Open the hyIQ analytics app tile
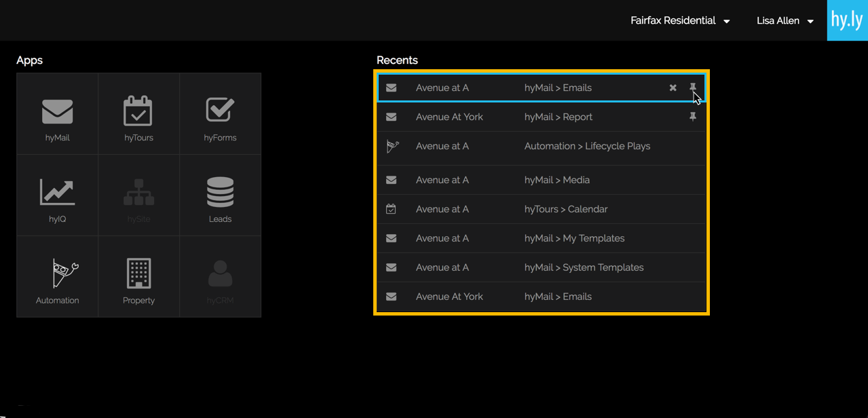The width and height of the screenshot is (868, 418). pos(58,195)
